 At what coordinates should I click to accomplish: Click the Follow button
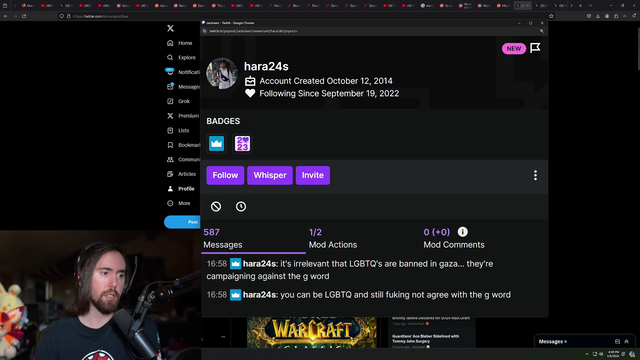point(225,175)
